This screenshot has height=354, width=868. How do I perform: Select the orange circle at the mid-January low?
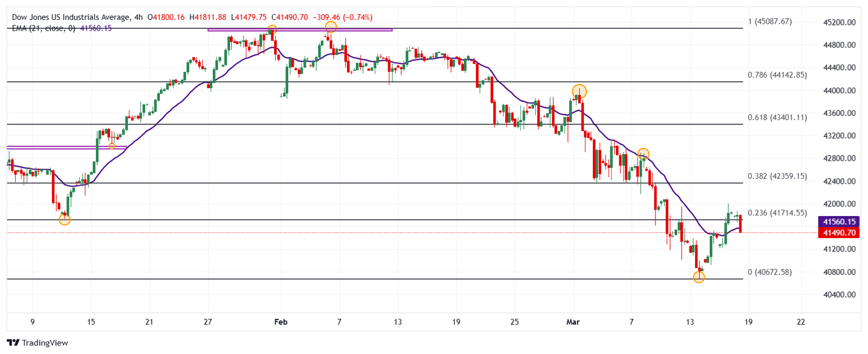(x=64, y=219)
